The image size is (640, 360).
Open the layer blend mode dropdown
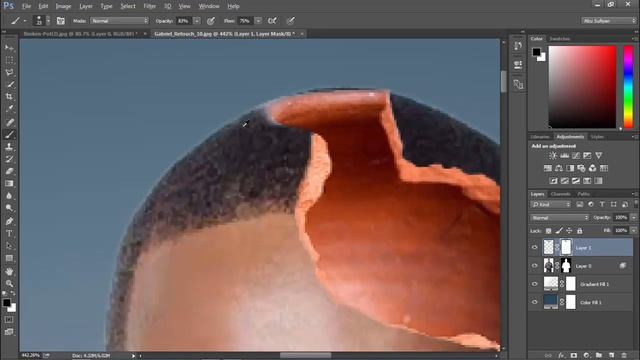[560, 218]
